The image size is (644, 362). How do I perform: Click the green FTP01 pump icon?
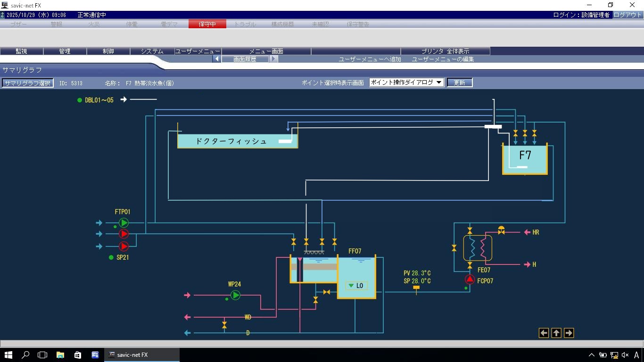coord(124,222)
